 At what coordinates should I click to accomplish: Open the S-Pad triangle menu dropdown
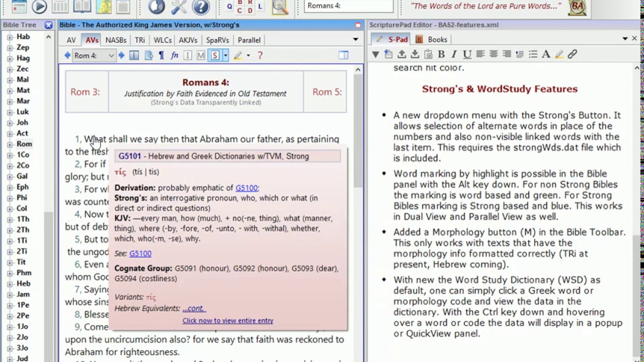[375, 54]
